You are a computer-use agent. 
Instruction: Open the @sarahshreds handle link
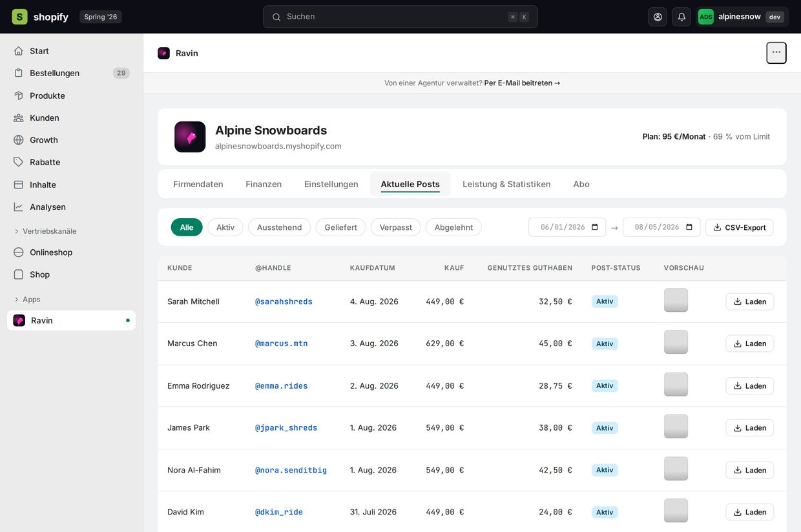pos(284,302)
